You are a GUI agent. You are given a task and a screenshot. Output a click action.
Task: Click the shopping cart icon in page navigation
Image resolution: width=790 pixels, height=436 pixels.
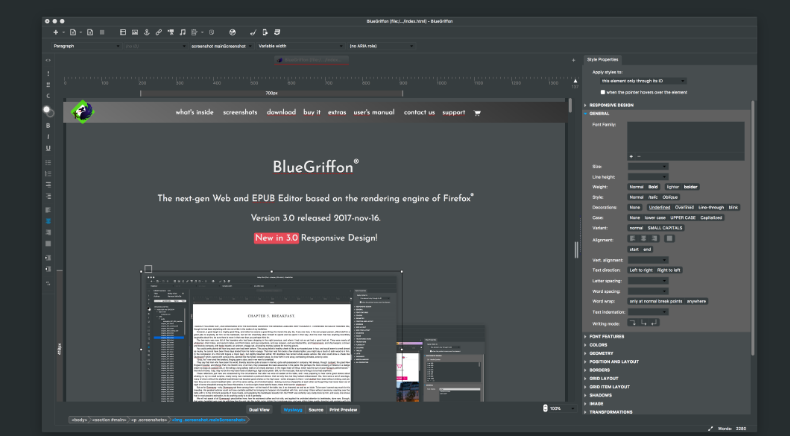pos(477,112)
